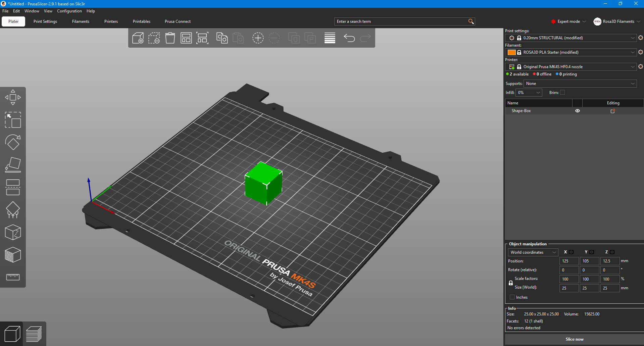644x346 pixels.
Task: Select the Scale tool in left toolbar
Action: tap(13, 120)
